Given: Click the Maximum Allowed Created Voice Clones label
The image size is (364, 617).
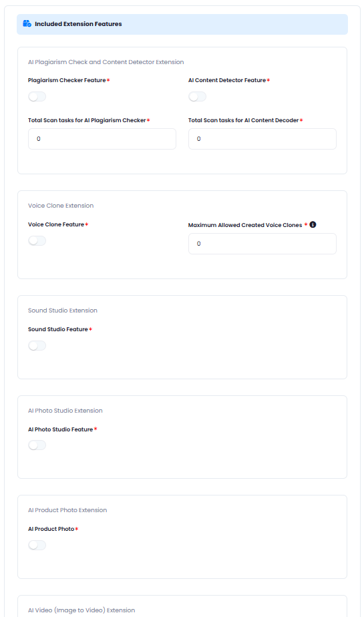Looking at the screenshot, I should click(244, 225).
